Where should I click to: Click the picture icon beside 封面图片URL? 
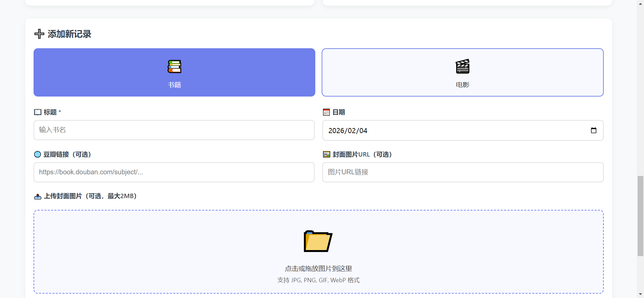(x=326, y=154)
